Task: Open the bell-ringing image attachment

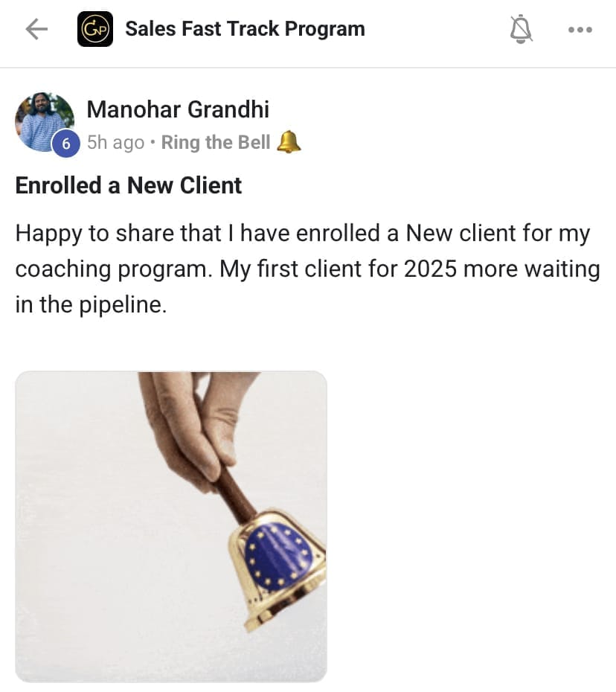Action: point(171,526)
